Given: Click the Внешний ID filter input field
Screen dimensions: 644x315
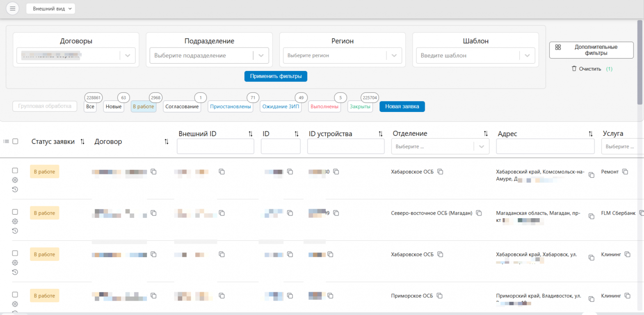Looking at the screenshot, I should point(215,146).
